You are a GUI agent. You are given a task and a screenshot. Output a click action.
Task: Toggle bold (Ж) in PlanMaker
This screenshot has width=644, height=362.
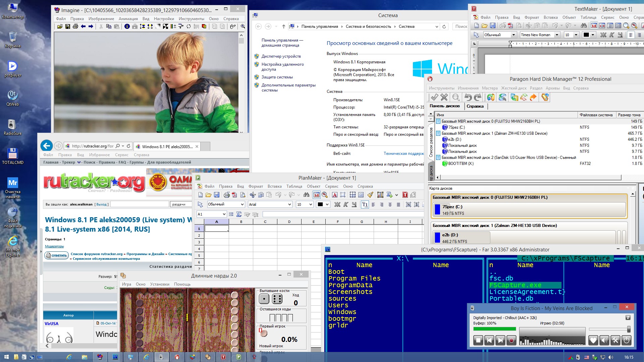pyautogui.click(x=337, y=204)
